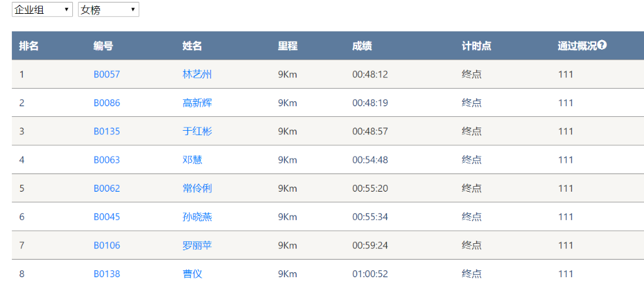The image size is (644, 286).
Task: Open bib B0106 link
Action: point(106,245)
